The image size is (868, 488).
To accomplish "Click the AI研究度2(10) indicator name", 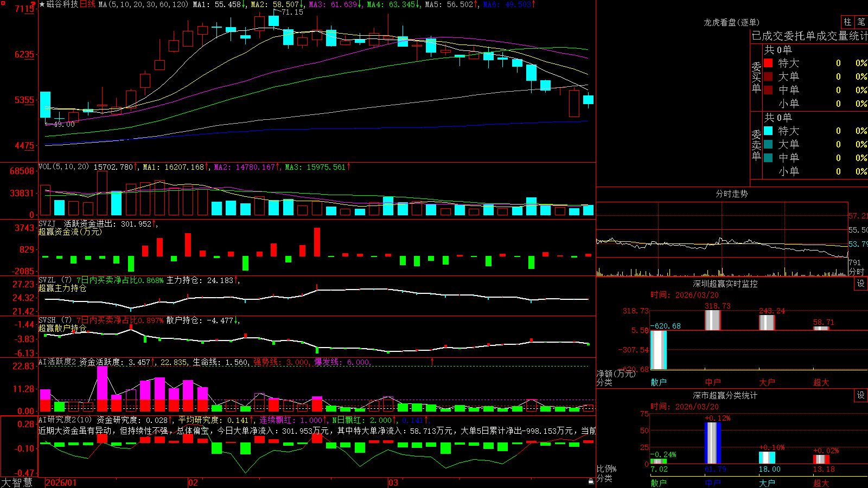I will coord(65,420).
